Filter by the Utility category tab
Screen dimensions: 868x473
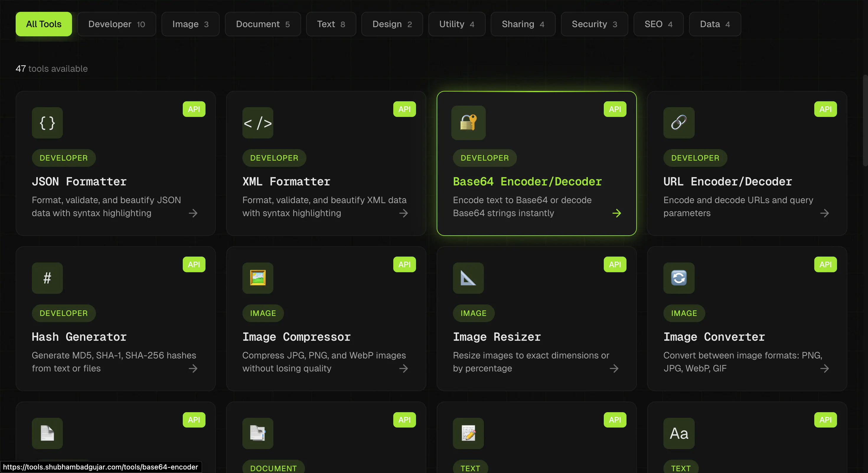[456, 24]
